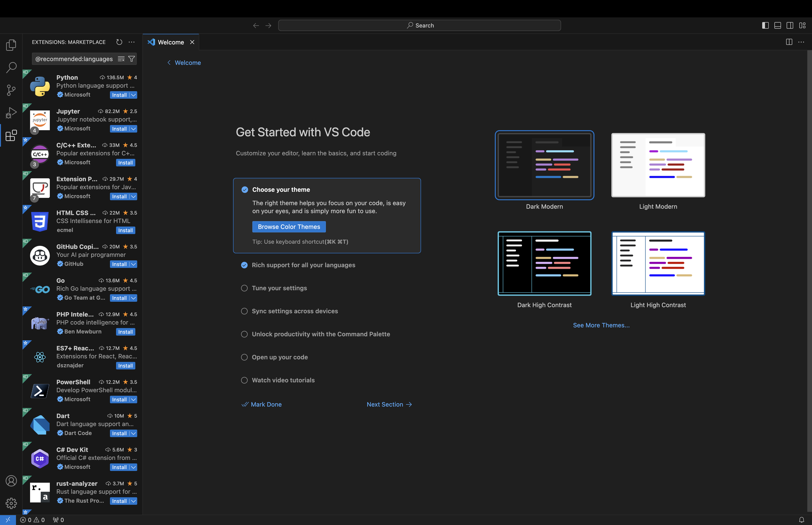Install the ES7+ React snippets extension
This screenshot has height=525, width=812.
click(125, 366)
